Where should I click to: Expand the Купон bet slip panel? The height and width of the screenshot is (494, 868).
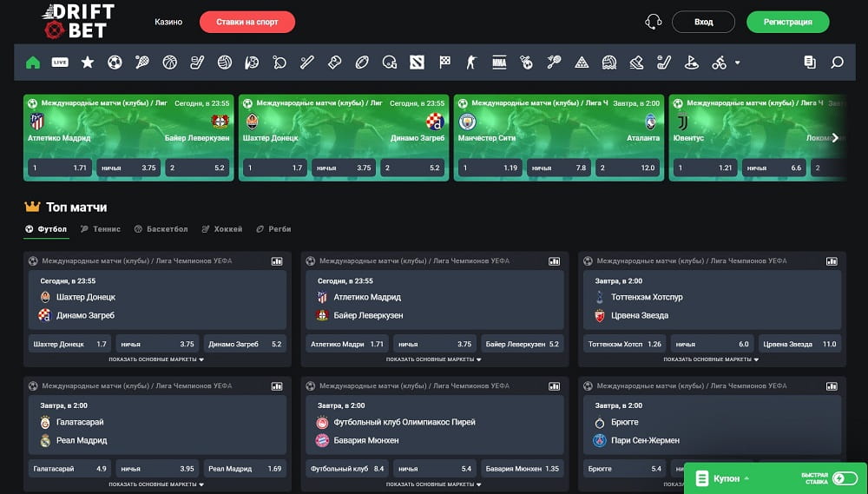(x=729, y=478)
